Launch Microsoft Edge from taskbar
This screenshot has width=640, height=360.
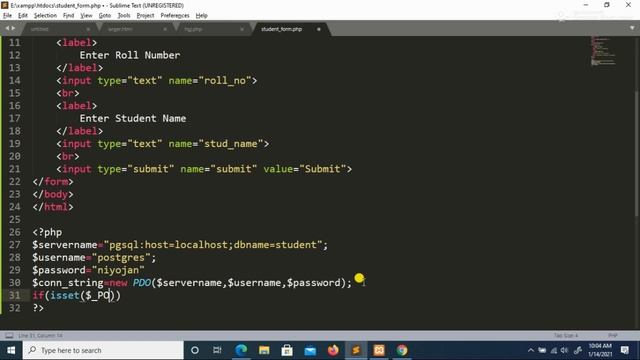[x=241, y=350]
